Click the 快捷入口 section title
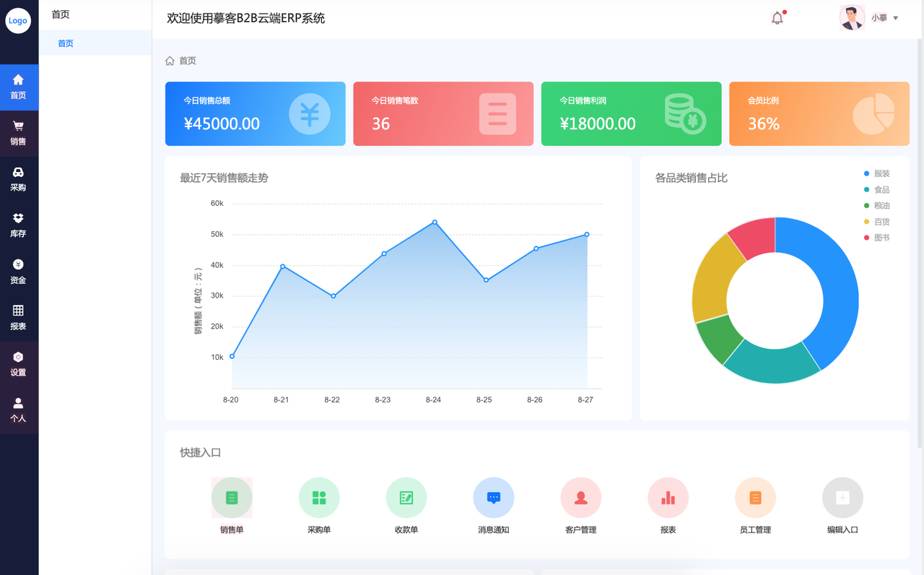The height and width of the screenshot is (575, 924). click(x=200, y=453)
